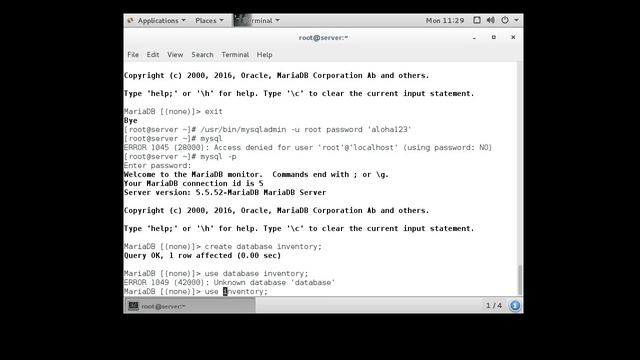The width and height of the screenshot is (640, 360).
Task: Click the accessibility icon in top bar
Action: tap(477, 20)
